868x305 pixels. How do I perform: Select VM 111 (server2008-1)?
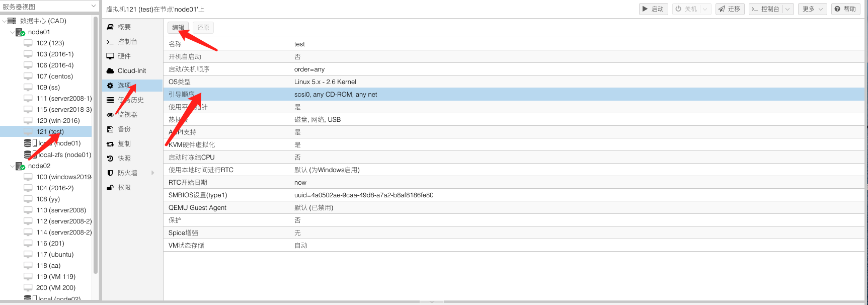64,99
